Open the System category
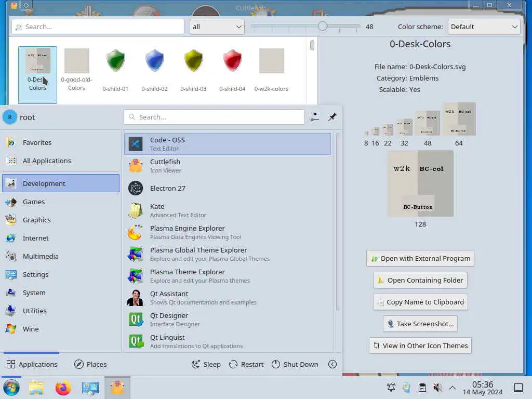 (x=61, y=292)
